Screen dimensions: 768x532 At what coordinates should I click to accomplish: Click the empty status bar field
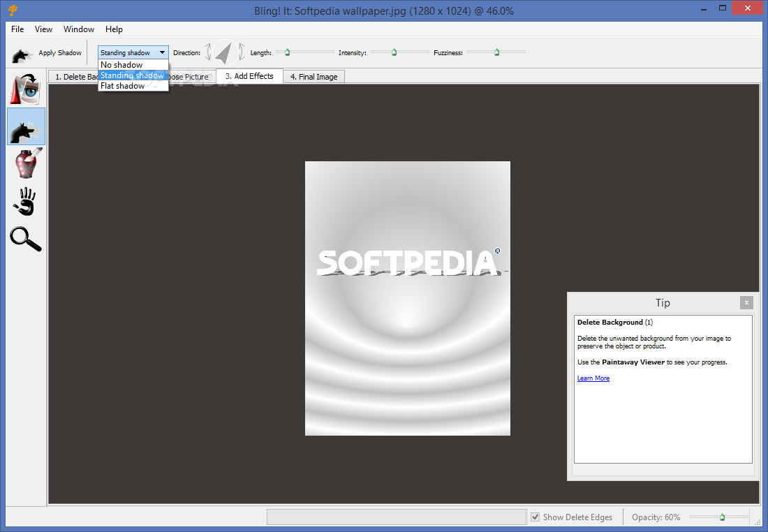[x=397, y=517]
